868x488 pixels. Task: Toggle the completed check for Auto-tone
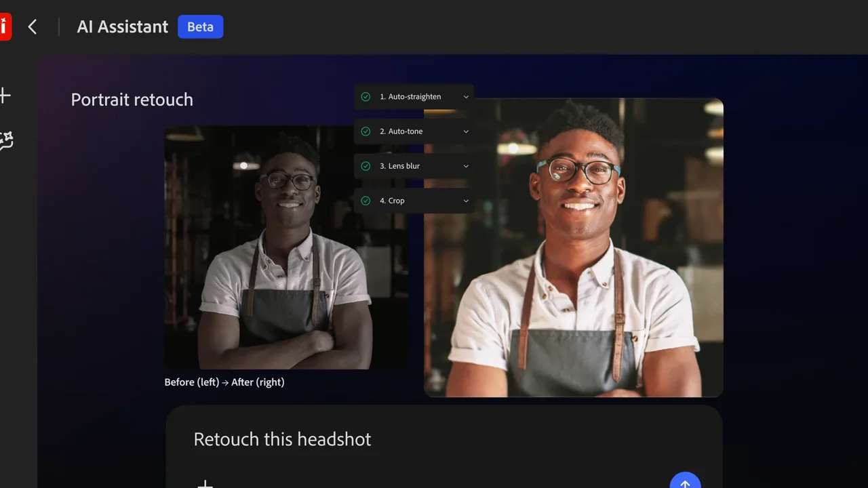tap(367, 131)
